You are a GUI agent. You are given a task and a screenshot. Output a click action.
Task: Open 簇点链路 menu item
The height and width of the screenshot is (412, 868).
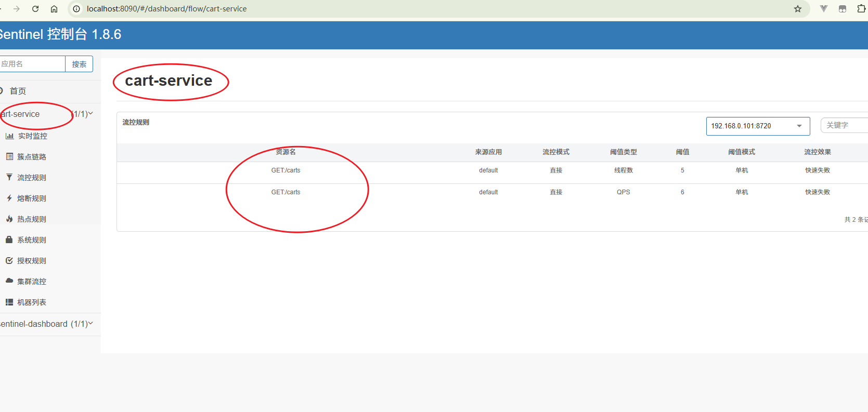pyautogui.click(x=32, y=157)
